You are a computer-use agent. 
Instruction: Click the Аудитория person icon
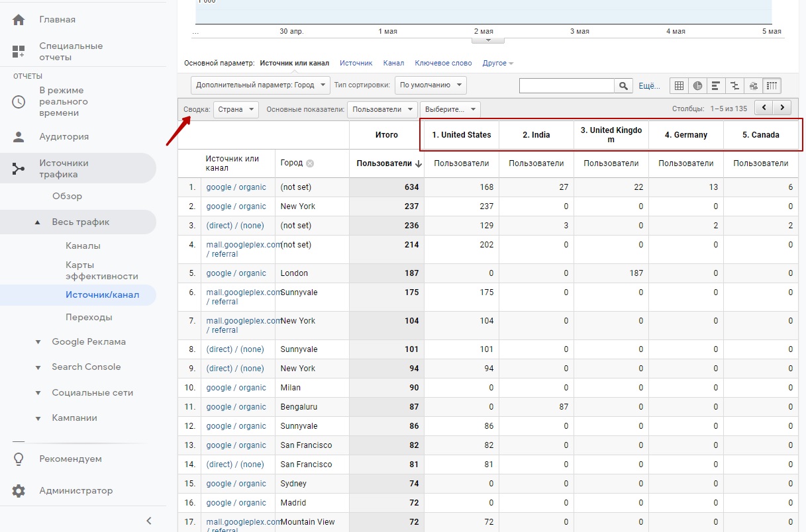(19, 137)
